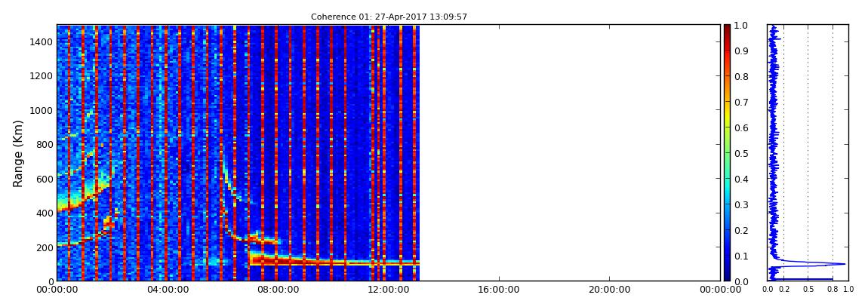The image size is (868, 307).
Task: Select the 800 tick on the Range axis
Action: [43, 144]
